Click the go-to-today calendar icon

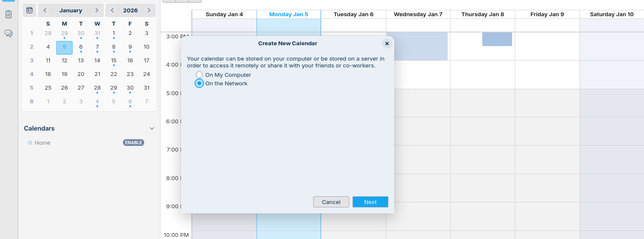pos(29,10)
